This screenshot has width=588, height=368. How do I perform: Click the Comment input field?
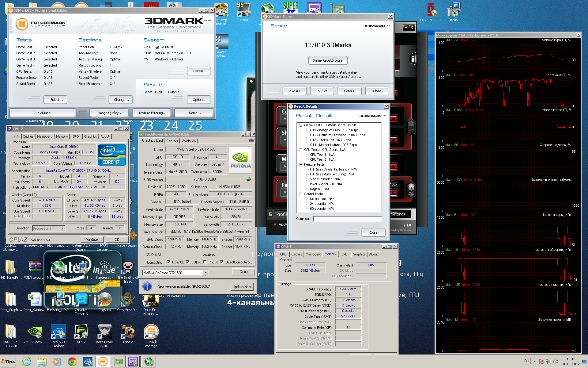pos(347,219)
